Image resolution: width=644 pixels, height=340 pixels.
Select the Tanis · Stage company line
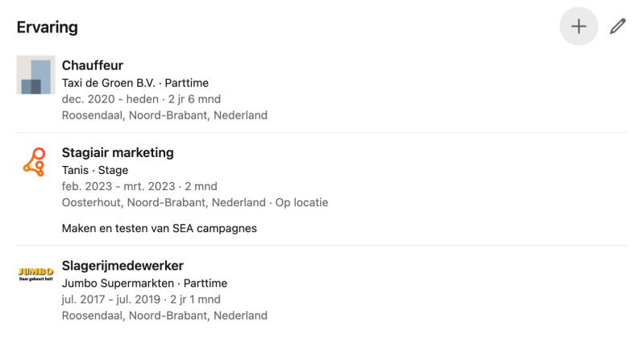[x=95, y=170]
